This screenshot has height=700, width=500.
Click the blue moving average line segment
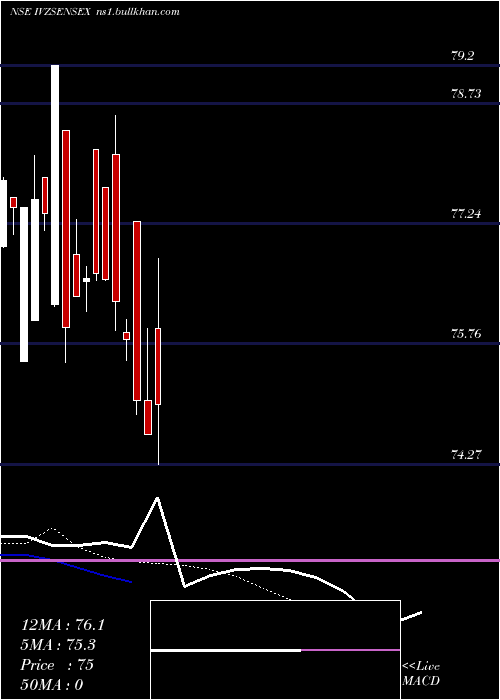pyautogui.click(x=67, y=566)
